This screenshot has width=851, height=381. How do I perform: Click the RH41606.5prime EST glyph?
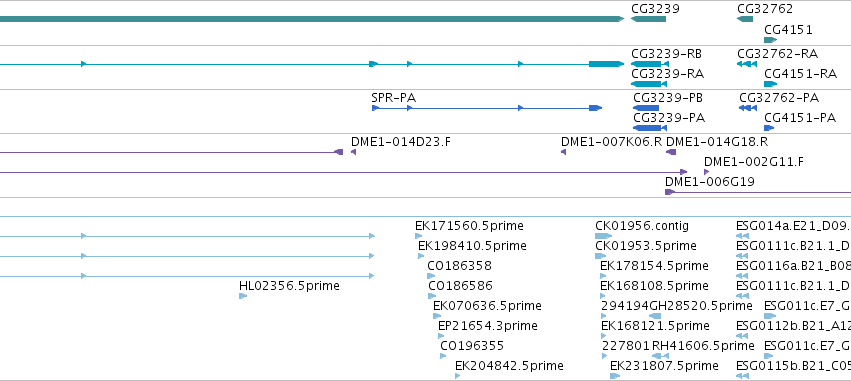(x=660, y=356)
